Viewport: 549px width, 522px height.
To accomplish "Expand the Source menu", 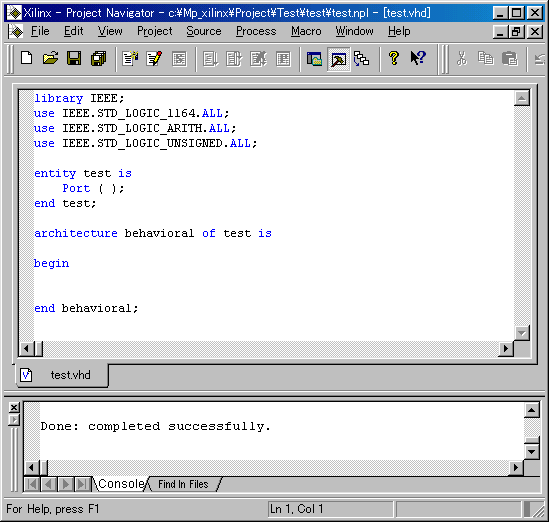I will pos(204,31).
